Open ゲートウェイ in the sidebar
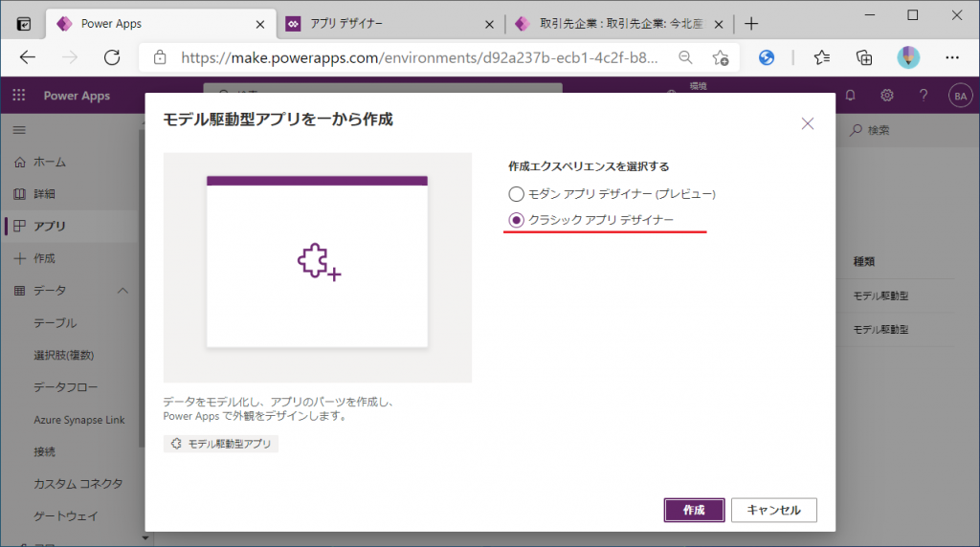Screen dimensions: 980x547 [66, 516]
